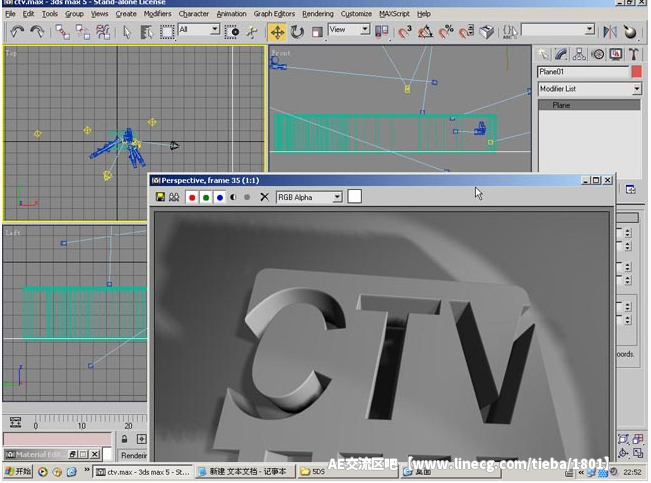Open the Motion command panel tab

(597, 54)
